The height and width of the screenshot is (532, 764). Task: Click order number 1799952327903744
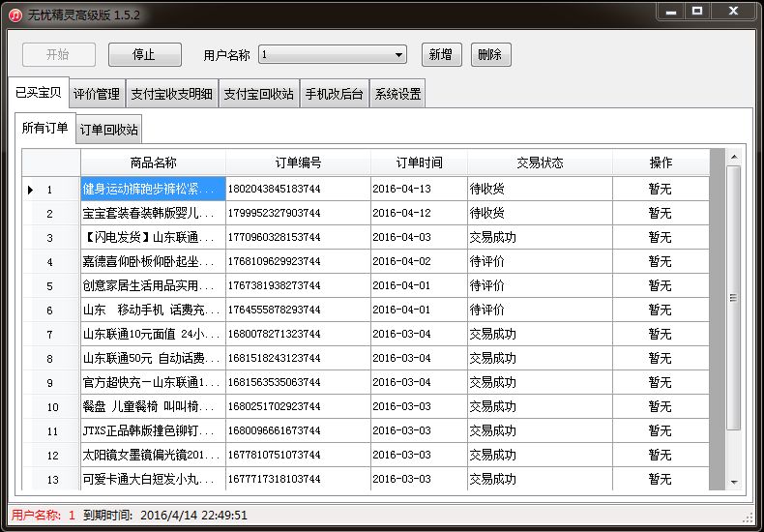pos(298,214)
